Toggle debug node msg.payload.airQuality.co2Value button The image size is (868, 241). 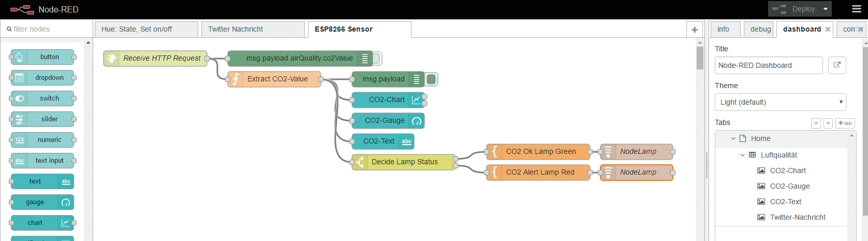tap(377, 59)
